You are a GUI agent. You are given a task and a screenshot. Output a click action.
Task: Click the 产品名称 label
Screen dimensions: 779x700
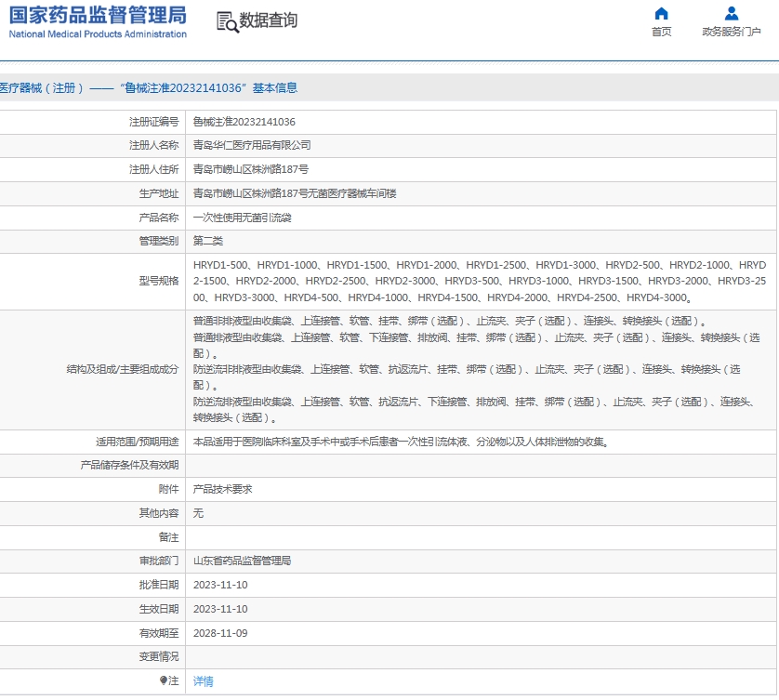(158, 218)
